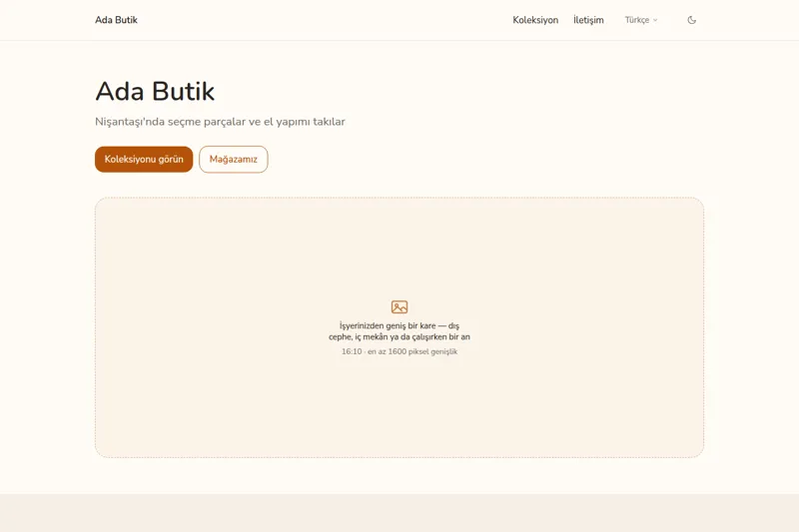This screenshot has height=532, width=799.
Task: Click the image placeholder icon
Action: tap(399, 307)
